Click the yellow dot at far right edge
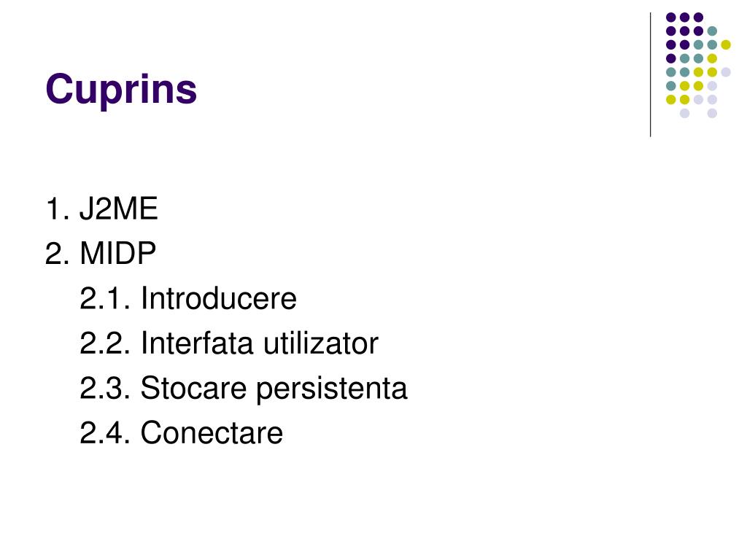Screen dimensions: 747x560 pos(726,44)
